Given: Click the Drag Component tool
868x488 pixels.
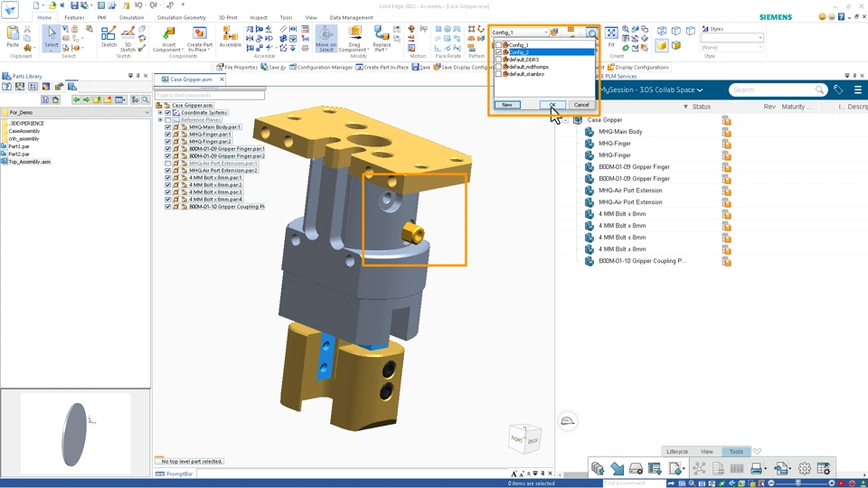Looking at the screenshot, I should tap(354, 38).
